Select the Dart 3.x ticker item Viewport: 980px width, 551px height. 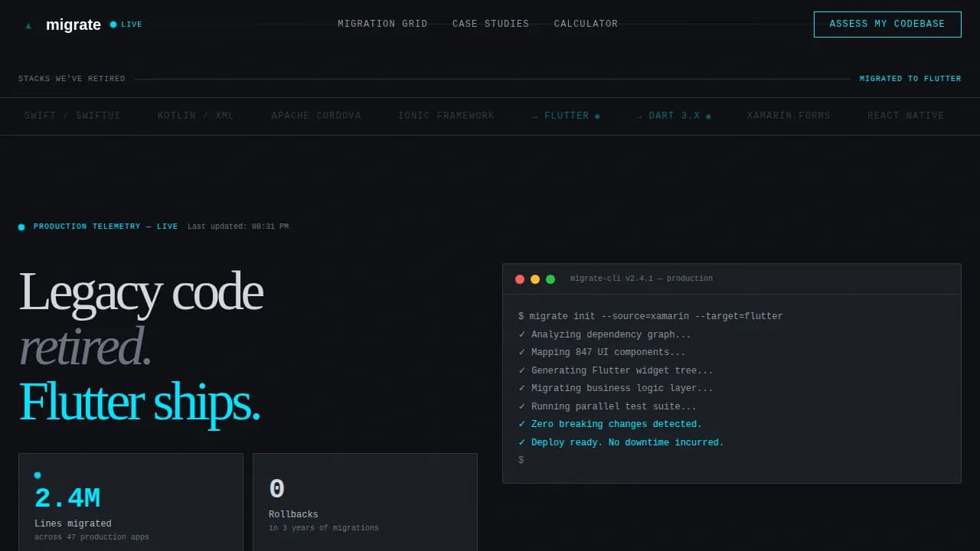pyautogui.click(x=674, y=116)
